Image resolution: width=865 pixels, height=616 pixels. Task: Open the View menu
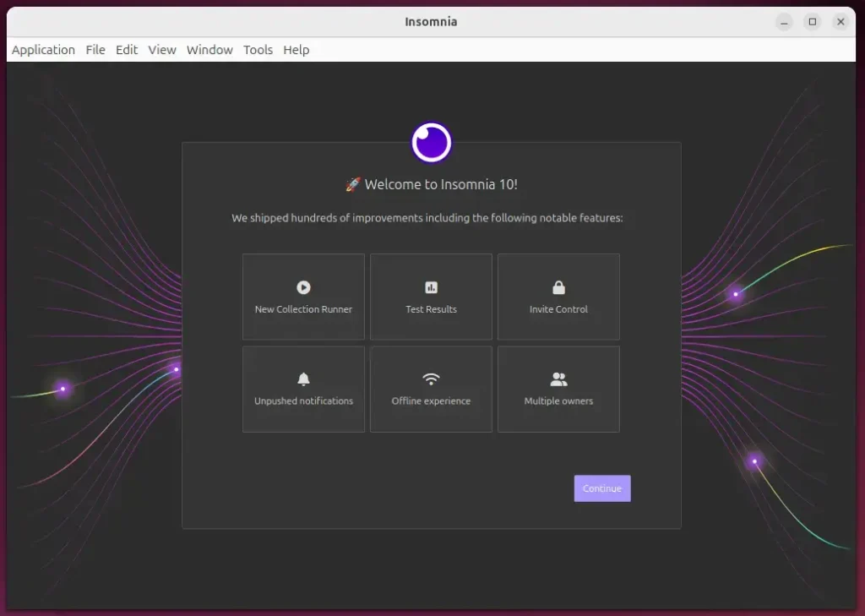161,50
